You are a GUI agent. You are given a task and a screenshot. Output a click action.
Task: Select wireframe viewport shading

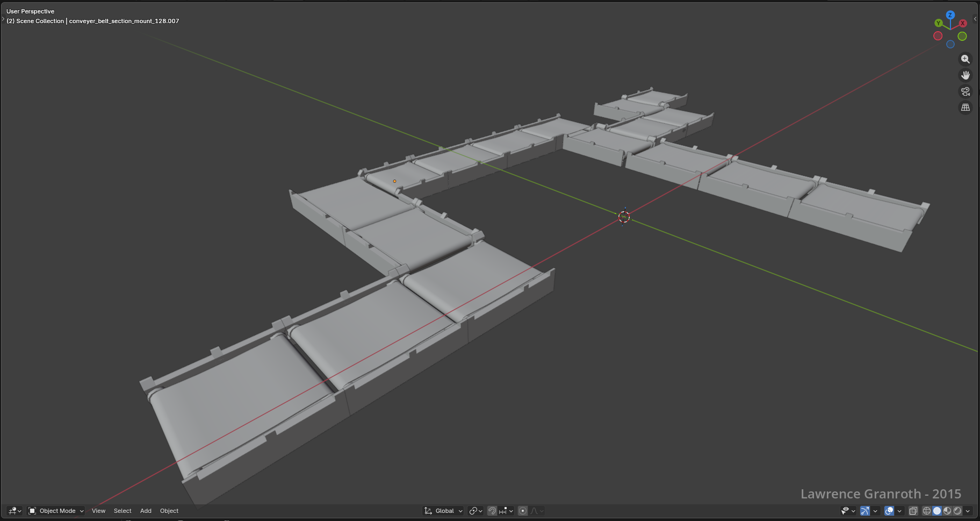[x=927, y=511]
